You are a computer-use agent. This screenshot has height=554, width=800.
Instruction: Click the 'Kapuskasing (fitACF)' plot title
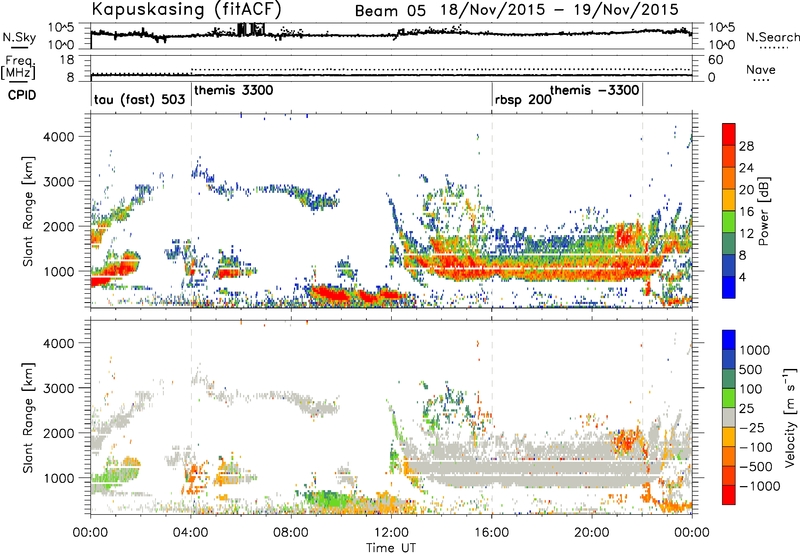point(186,9)
